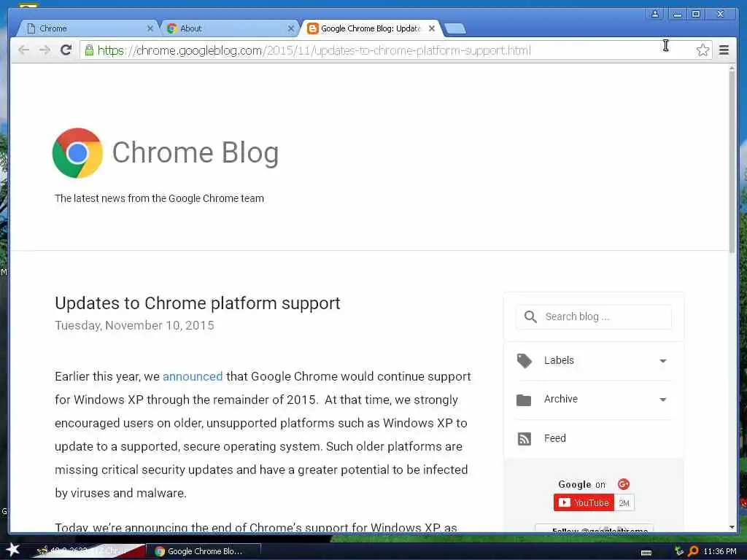Click the Google+ icon next to Google on
The image size is (747, 560).
click(x=624, y=484)
